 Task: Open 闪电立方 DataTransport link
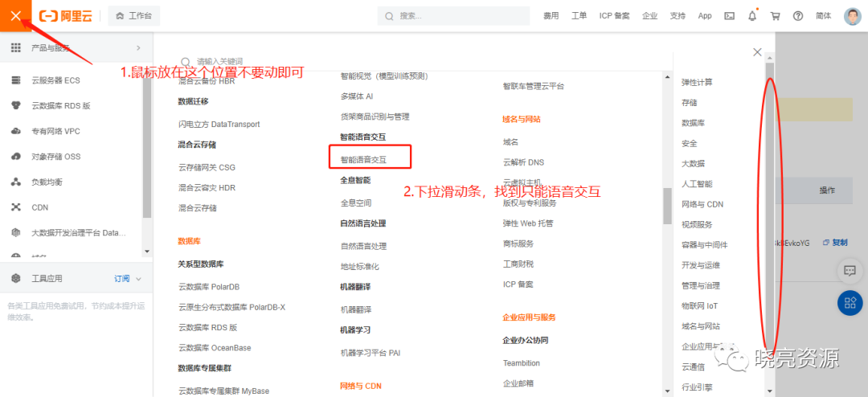point(219,124)
